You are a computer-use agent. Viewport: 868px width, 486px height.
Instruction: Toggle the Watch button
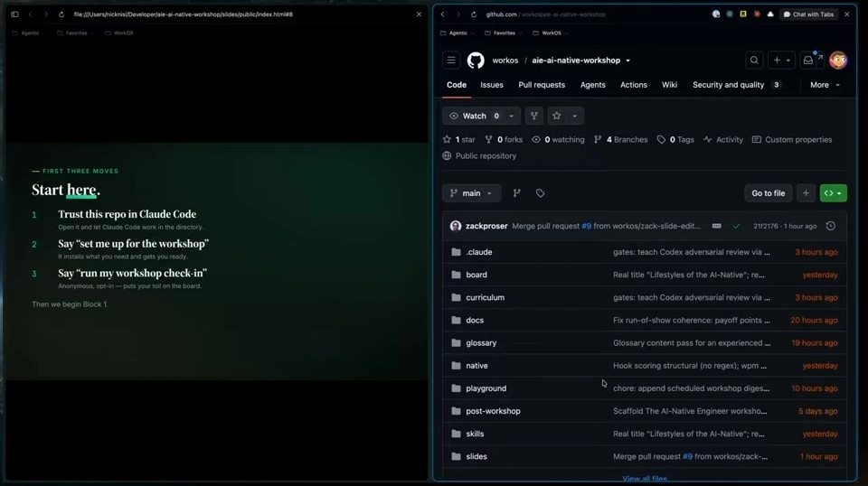pyautogui.click(x=474, y=117)
